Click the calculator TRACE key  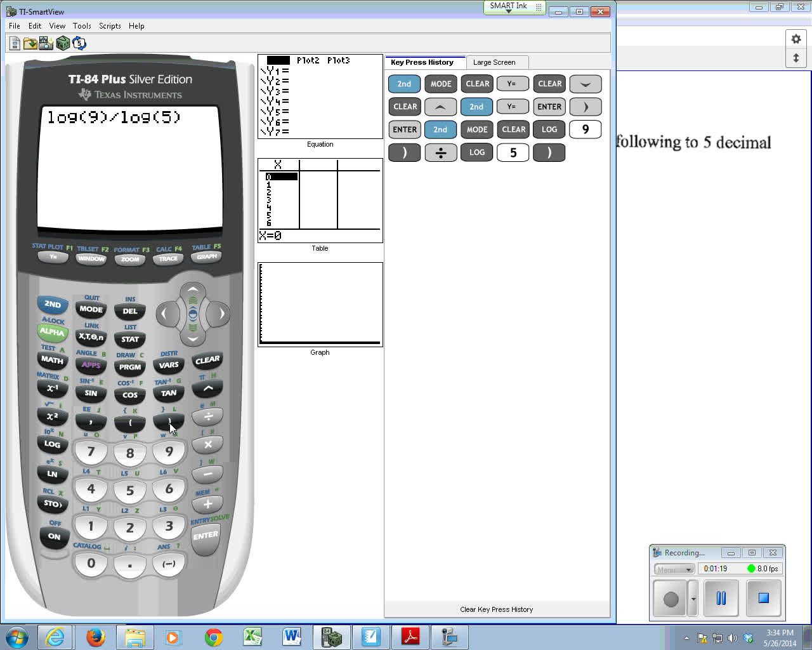pos(169,259)
